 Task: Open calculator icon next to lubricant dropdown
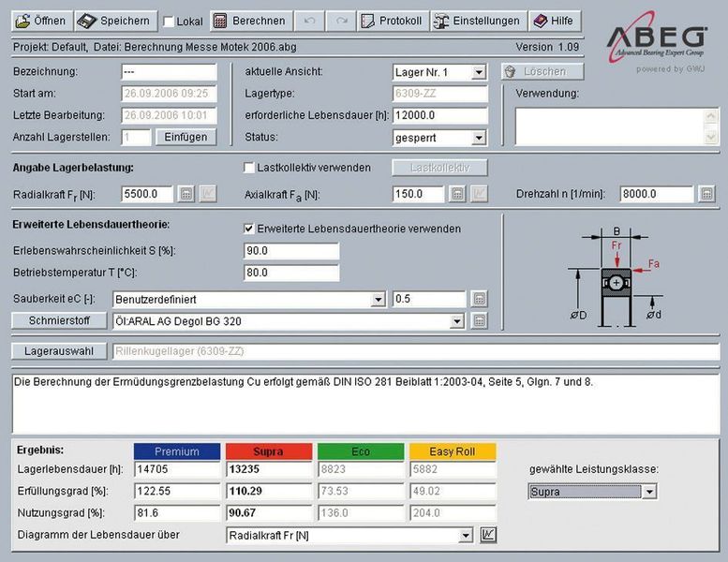(479, 320)
